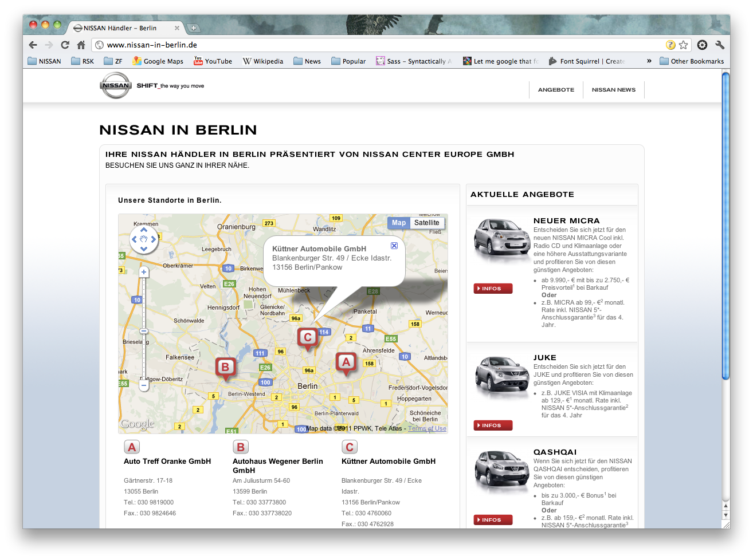This screenshot has height=560, width=753.
Task: Open the ZF bookmarks folder
Action: [113, 61]
